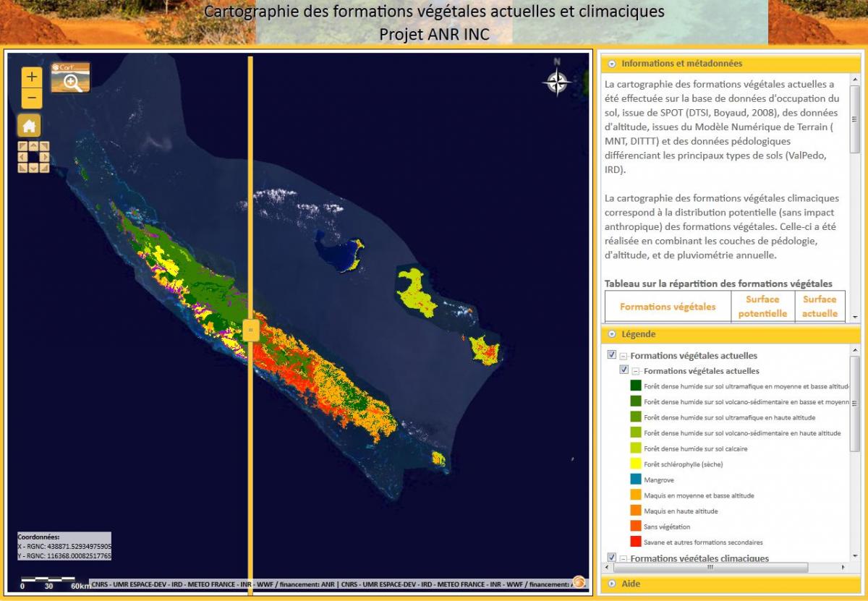Pan the map up with arrow
The image size is (868, 601).
coord(33,146)
